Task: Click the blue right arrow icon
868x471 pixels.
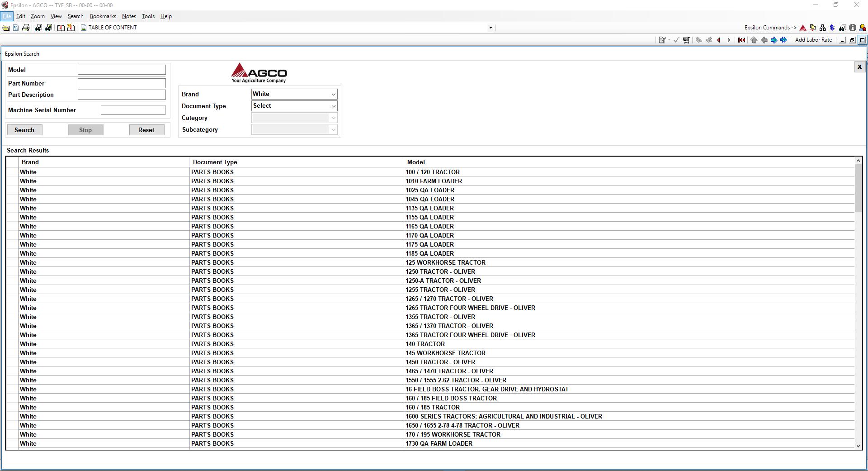Action: (x=774, y=40)
